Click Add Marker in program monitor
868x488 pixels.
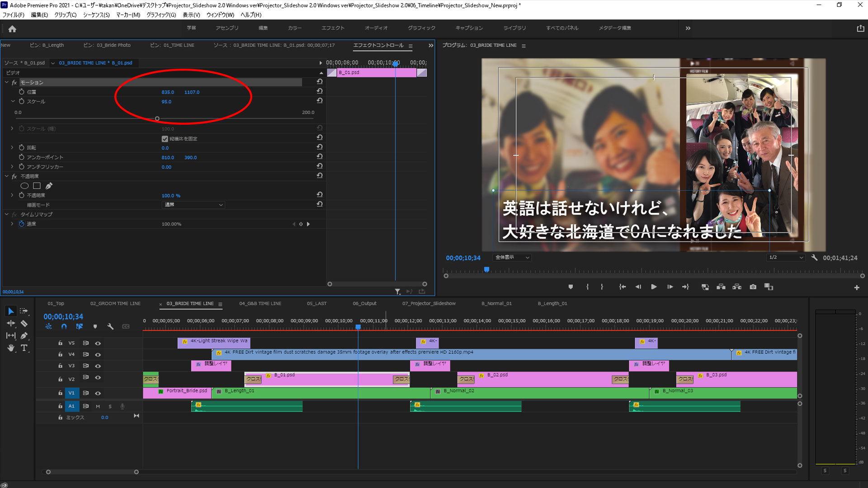pyautogui.click(x=571, y=287)
